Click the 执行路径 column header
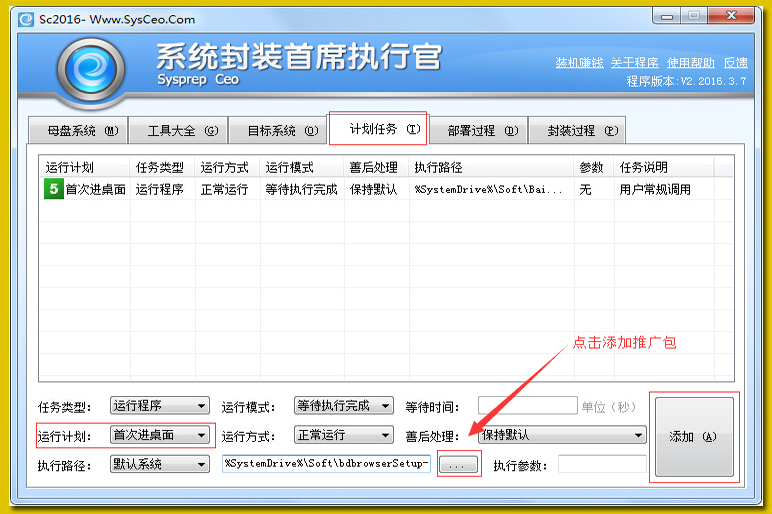Image resolution: width=772 pixels, height=514 pixels. (x=491, y=167)
